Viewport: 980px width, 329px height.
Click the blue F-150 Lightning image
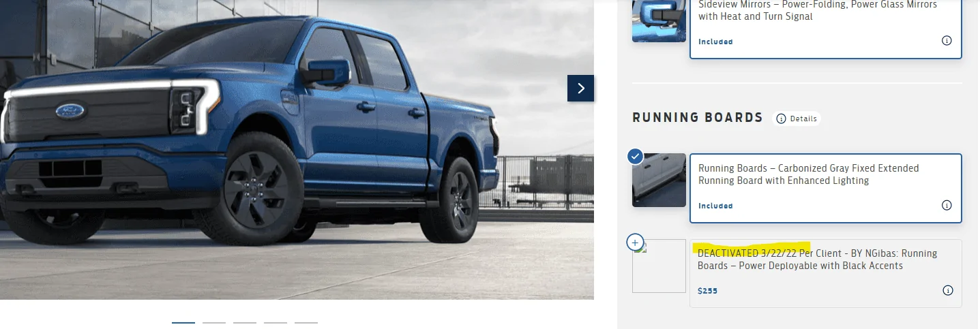click(x=297, y=149)
